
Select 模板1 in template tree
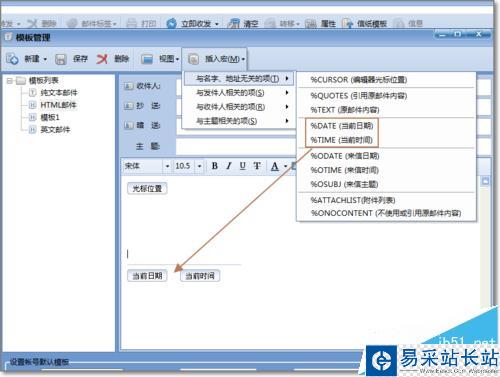(x=50, y=117)
